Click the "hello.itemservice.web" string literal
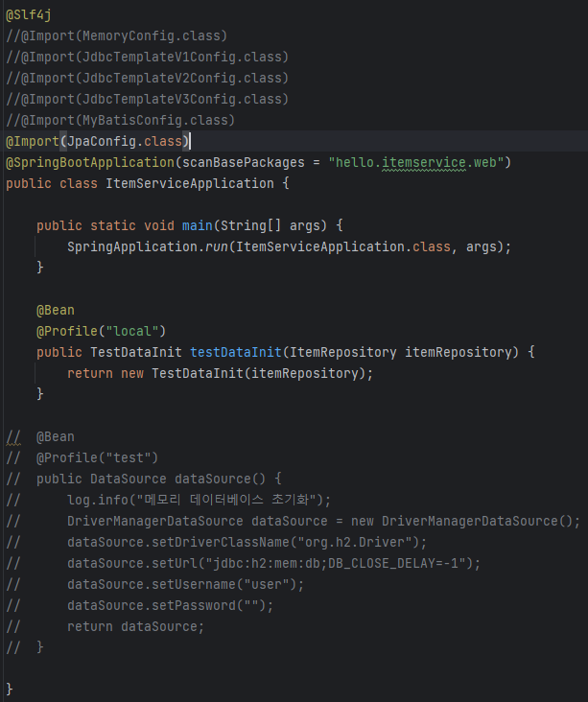Screen dimensions: 588x702 pos(416,162)
